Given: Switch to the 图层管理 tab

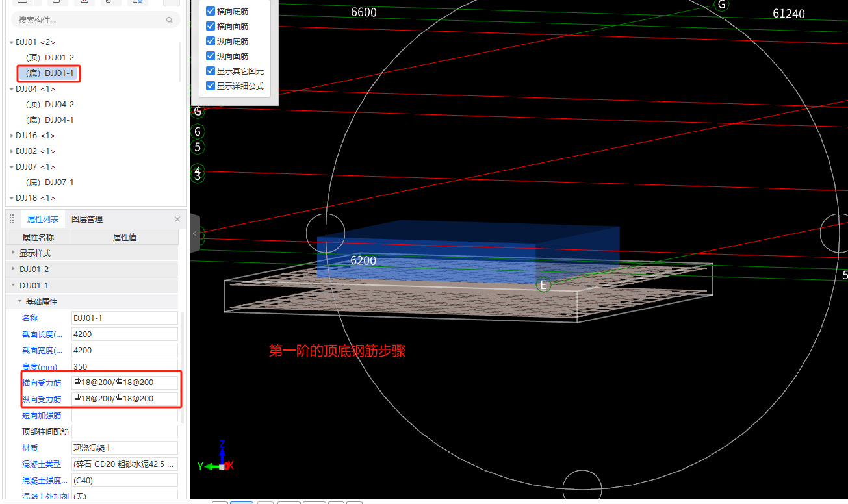Looking at the screenshot, I should 87,220.
